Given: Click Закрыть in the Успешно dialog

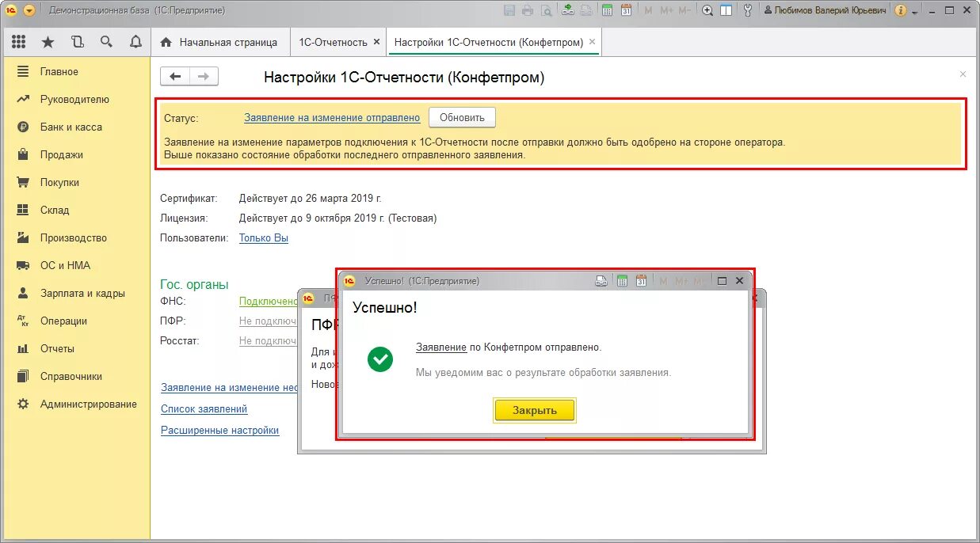Looking at the screenshot, I should [x=535, y=410].
